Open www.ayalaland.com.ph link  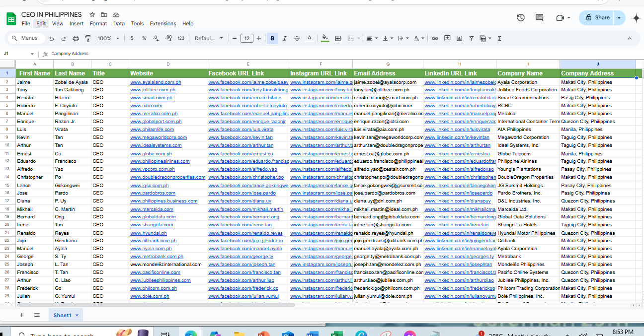pyautogui.click(x=156, y=82)
